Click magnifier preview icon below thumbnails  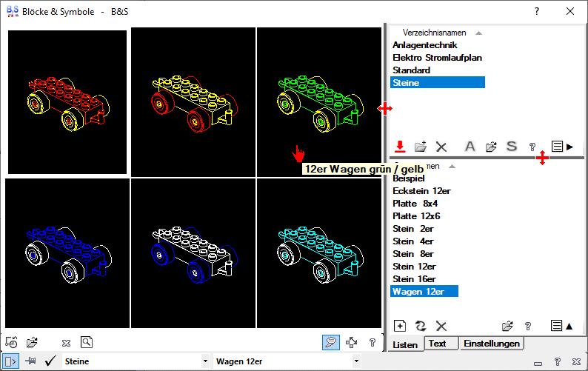87,342
